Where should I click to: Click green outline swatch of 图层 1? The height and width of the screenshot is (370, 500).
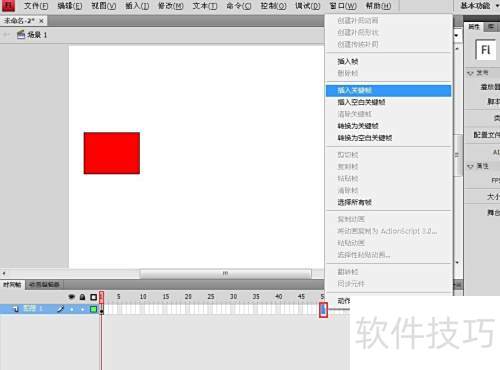(x=93, y=309)
